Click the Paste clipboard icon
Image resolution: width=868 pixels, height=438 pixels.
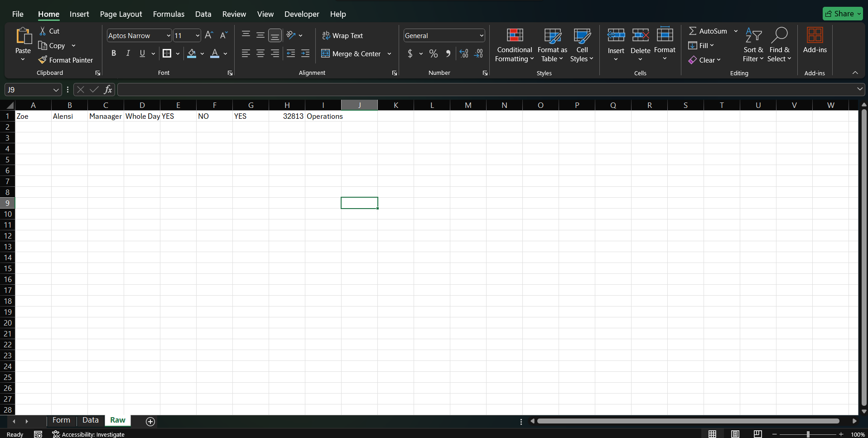(23, 35)
